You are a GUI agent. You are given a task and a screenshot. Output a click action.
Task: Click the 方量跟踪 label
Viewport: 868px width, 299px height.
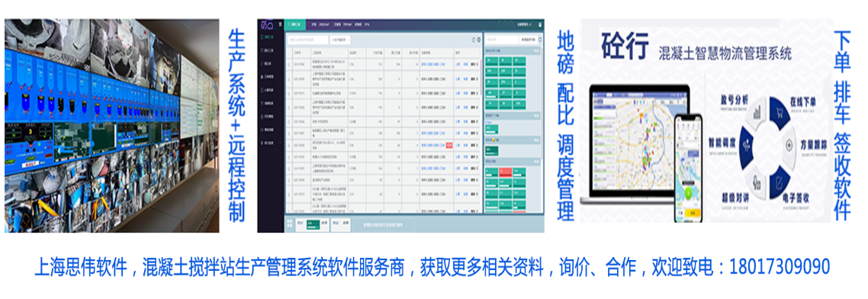[x=814, y=145]
